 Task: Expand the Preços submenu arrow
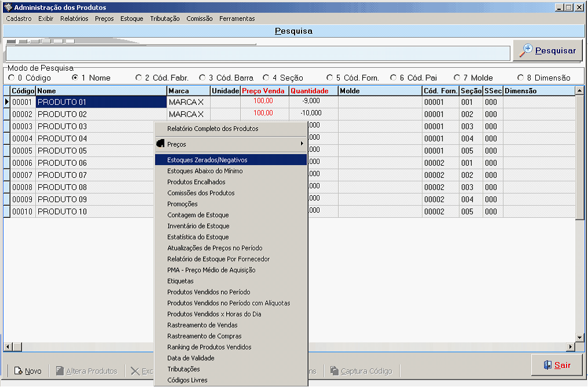tap(302, 144)
